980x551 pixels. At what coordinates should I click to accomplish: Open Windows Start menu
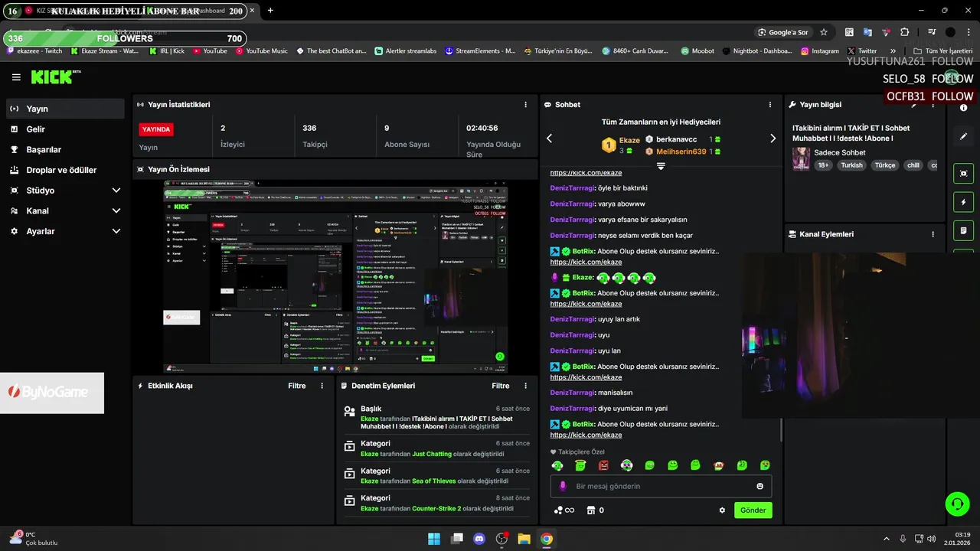click(x=434, y=539)
